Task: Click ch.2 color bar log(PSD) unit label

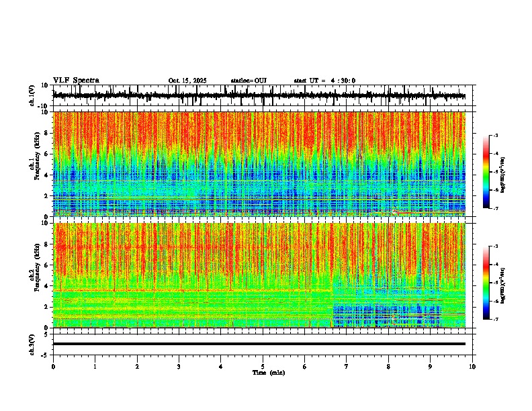Action: (x=503, y=285)
